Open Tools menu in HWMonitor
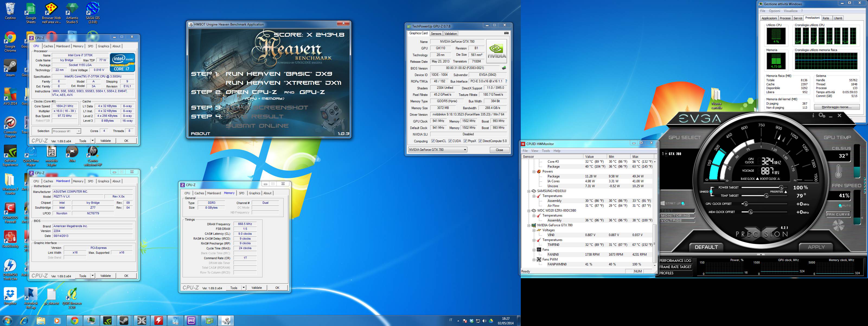The height and width of the screenshot is (326, 868). click(546, 151)
